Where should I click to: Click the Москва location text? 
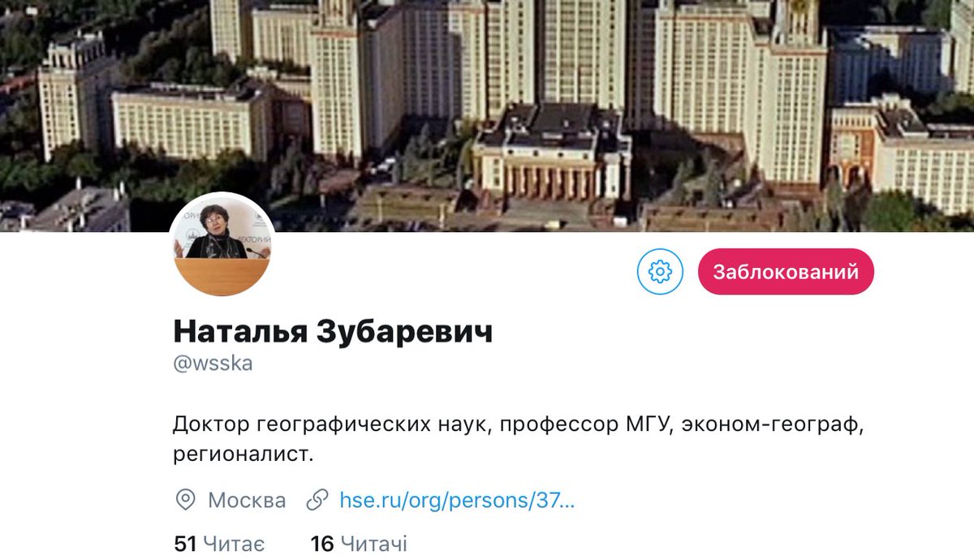pyautogui.click(x=247, y=500)
